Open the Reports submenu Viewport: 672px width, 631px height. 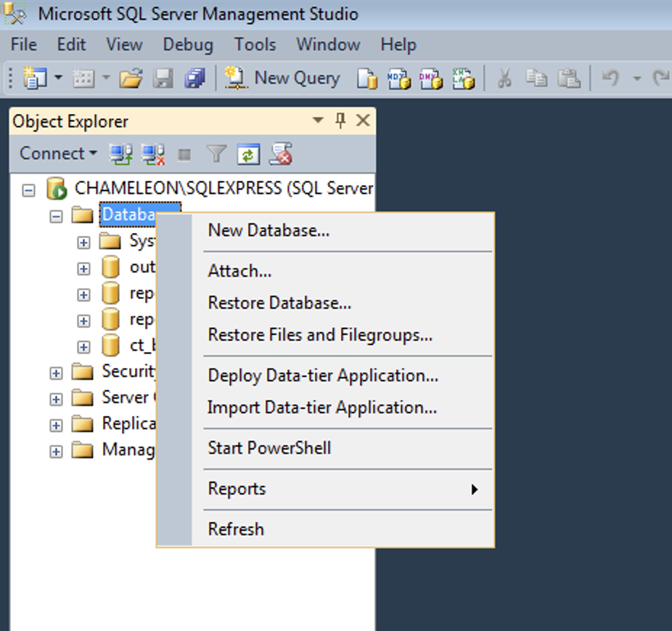coord(343,489)
